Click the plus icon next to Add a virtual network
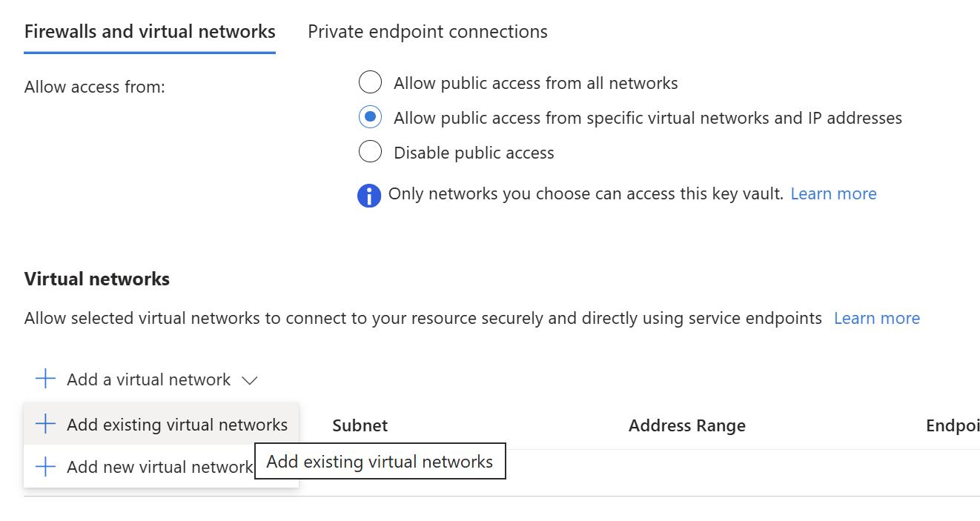Viewport: 980px width, 521px height. coord(45,379)
